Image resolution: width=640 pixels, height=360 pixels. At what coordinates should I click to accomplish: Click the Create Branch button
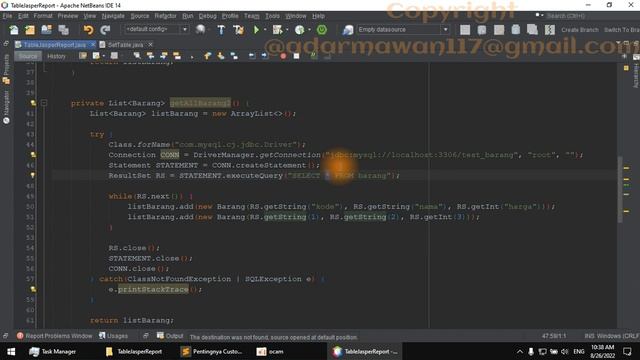[x=580, y=30]
